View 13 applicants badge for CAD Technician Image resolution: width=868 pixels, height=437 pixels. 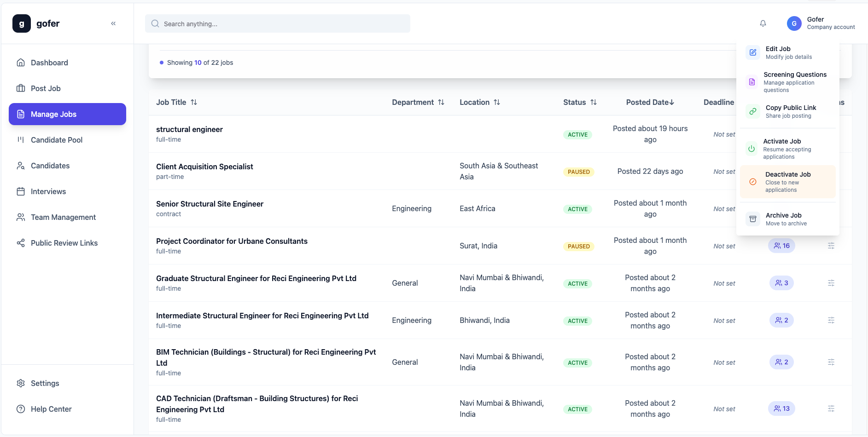point(781,408)
